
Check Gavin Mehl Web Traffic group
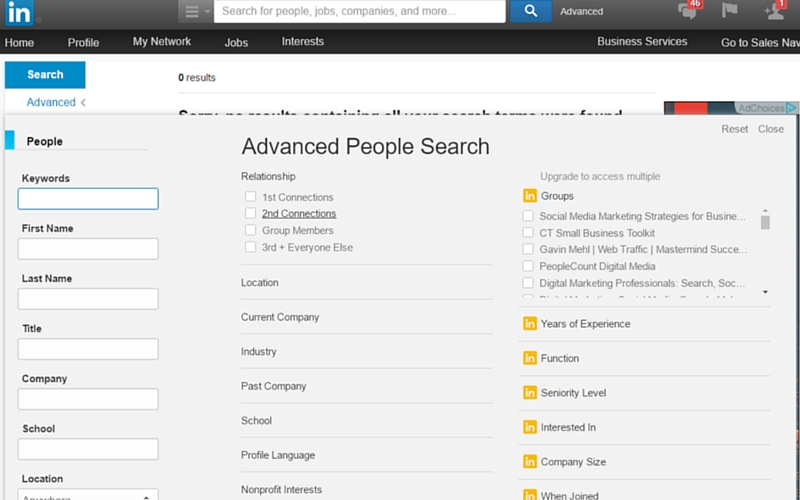pyautogui.click(x=528, y=249)
